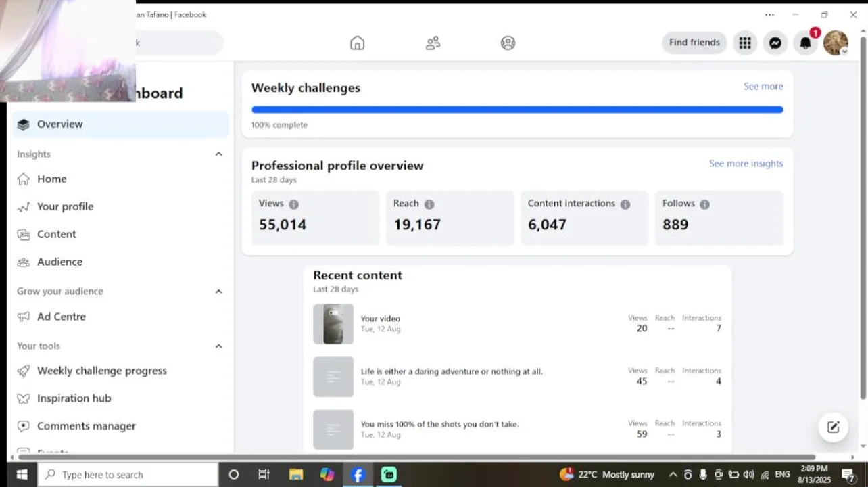Open the Friends icon in top bar
Screen dimensions: 868x487
(x=433, y=43)
